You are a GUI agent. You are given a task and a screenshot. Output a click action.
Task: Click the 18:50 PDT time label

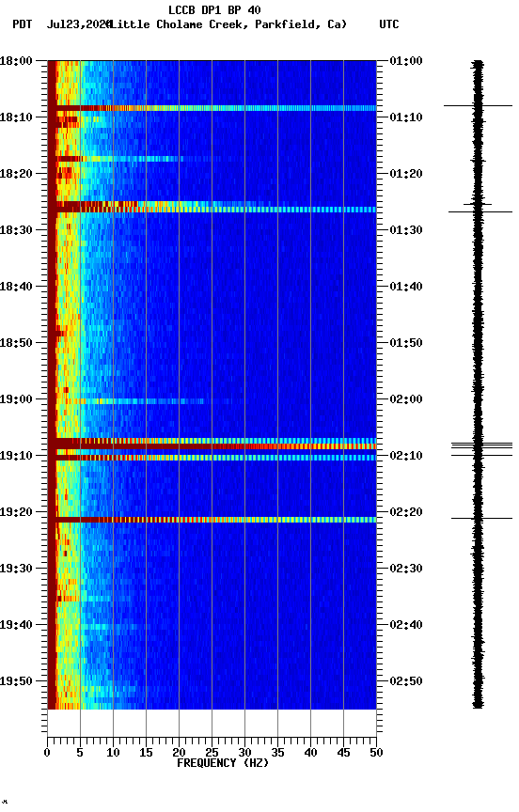coord(16,343)
